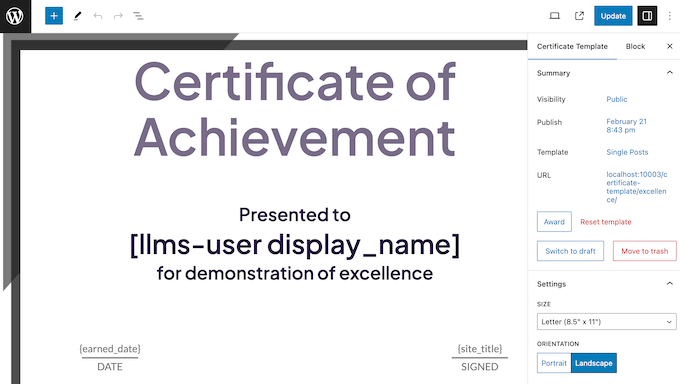Change the Single Posts template
Image resolution: width=680 pixels, height=384 pixels.
[x=627, y=152]
